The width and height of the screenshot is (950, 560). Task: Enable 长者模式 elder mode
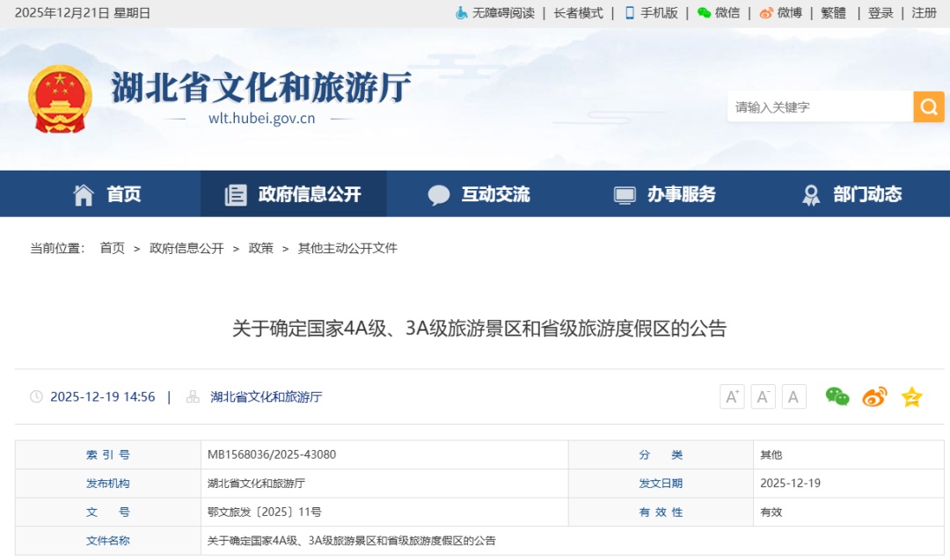click(x=578, y=13)
